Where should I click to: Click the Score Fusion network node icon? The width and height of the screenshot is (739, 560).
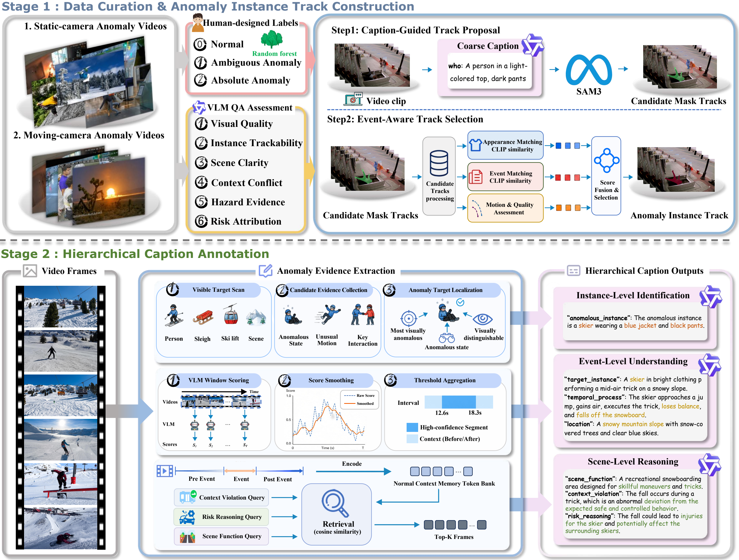607,161
